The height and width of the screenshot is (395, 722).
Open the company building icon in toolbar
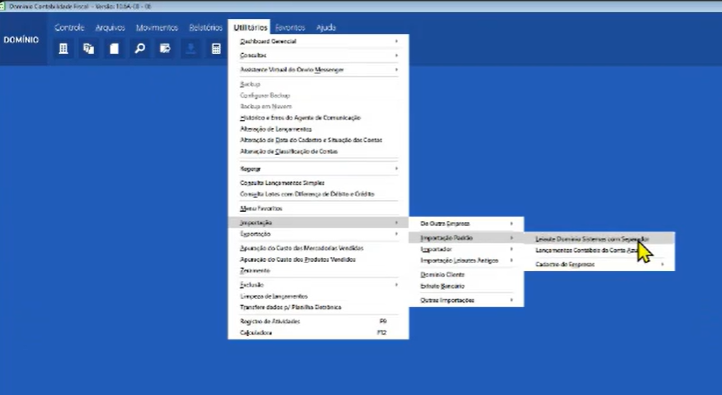(x=64, y=48)
